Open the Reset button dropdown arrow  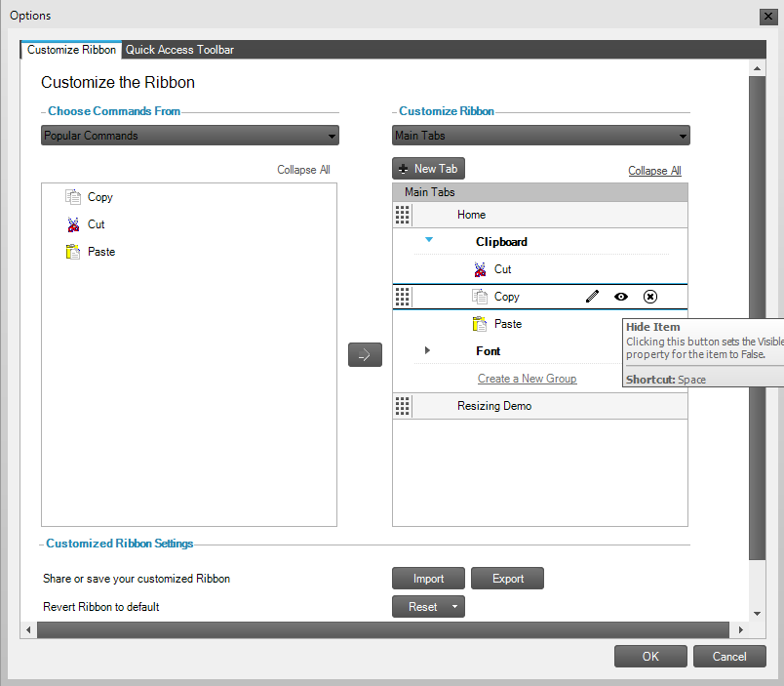tap(454, 607)
